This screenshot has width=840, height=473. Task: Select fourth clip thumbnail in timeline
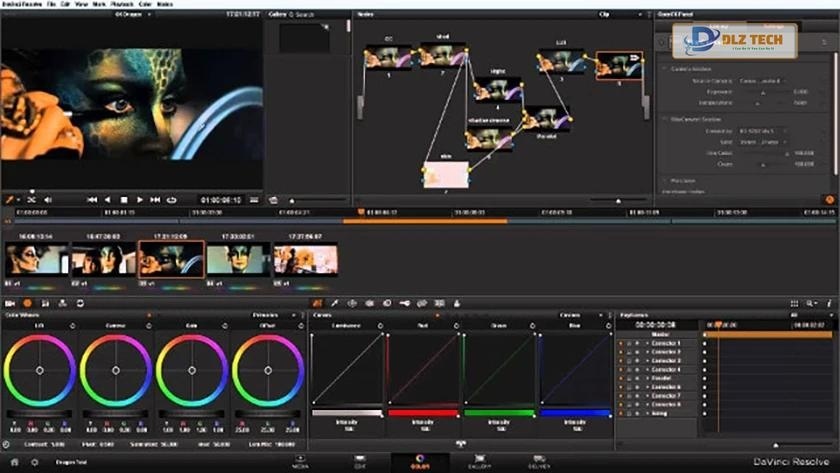pyautogui.click(x=238, y=259)
